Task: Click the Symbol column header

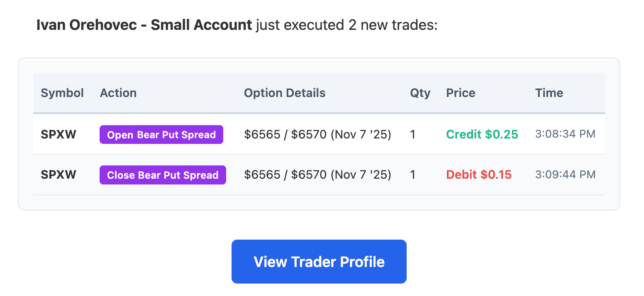Action: point(62,93)
